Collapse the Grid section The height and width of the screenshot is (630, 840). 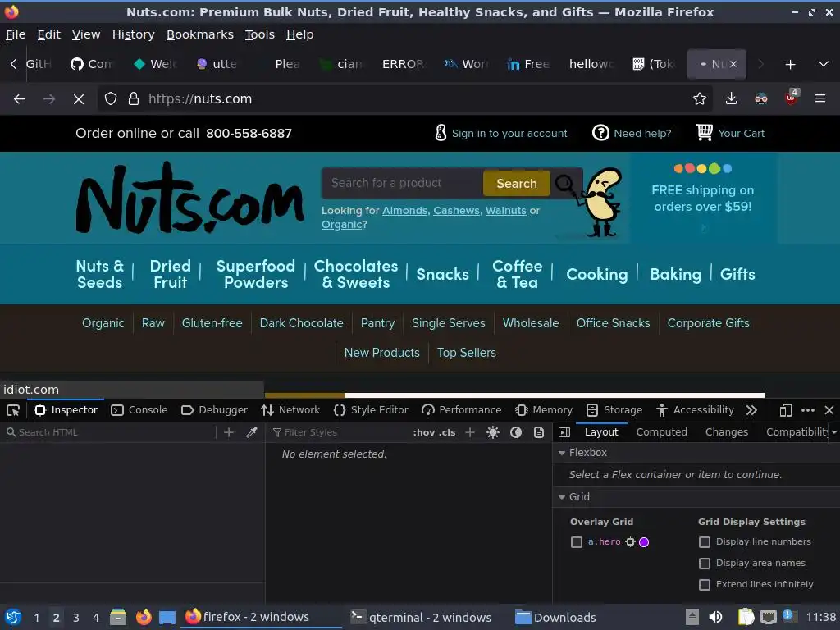pyautogui.click(x=562, y=497)
